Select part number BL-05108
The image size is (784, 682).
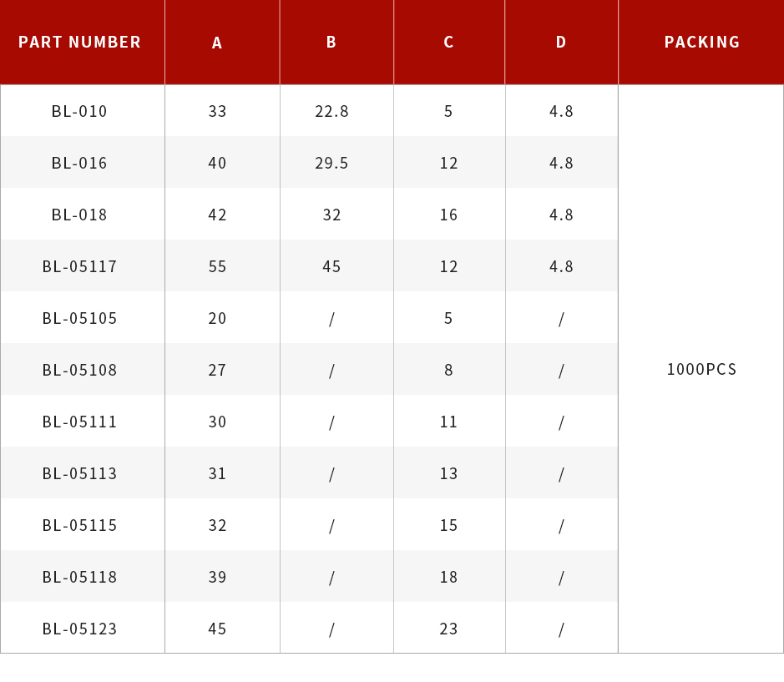point(79,370)
